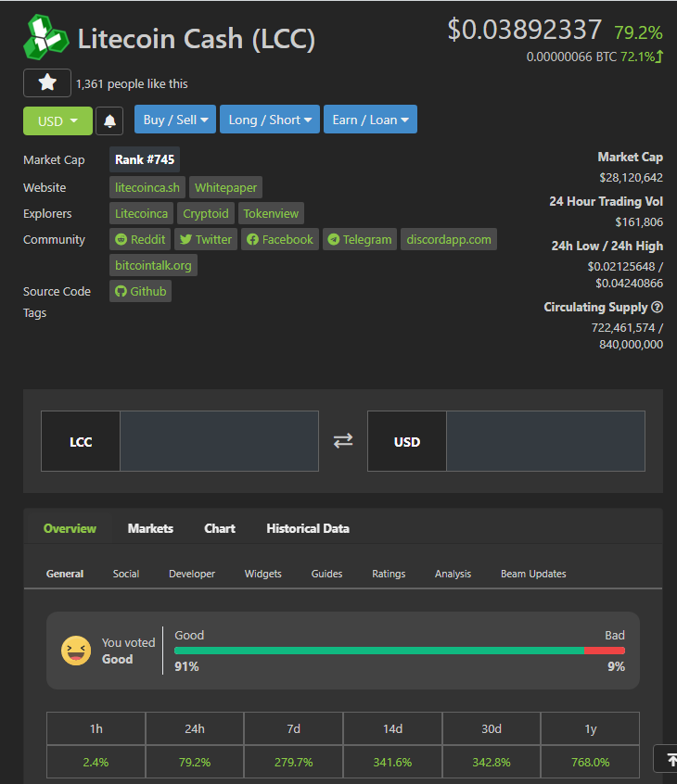This screenshot has height=784, width=677.
Task: Click the 768.0% value in 1y column
Action: 591,762
